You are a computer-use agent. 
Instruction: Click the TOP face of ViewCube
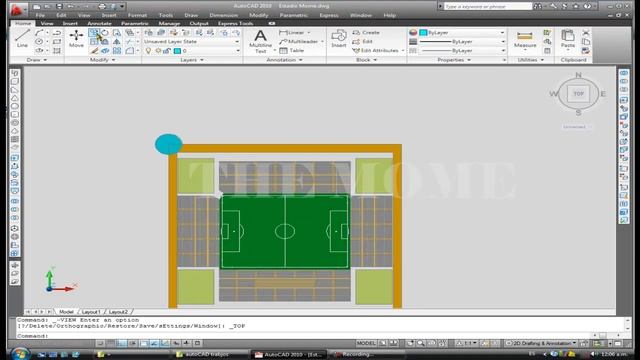(x=578, y=94)
